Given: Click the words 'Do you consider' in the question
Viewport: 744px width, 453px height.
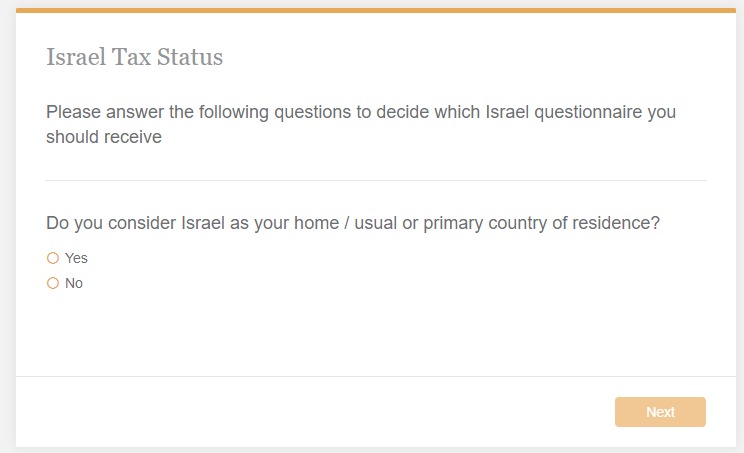Looking at the screenshot, I should click(x=110, y=223).
